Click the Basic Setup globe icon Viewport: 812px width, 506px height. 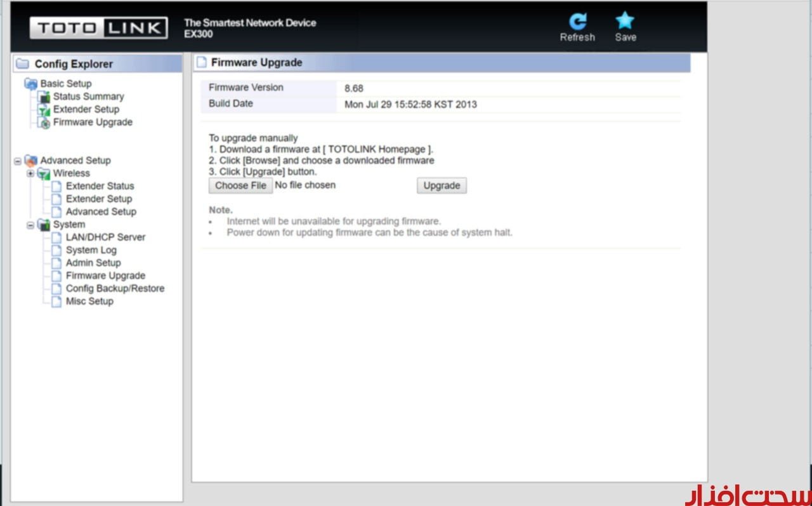coord(31,84)
